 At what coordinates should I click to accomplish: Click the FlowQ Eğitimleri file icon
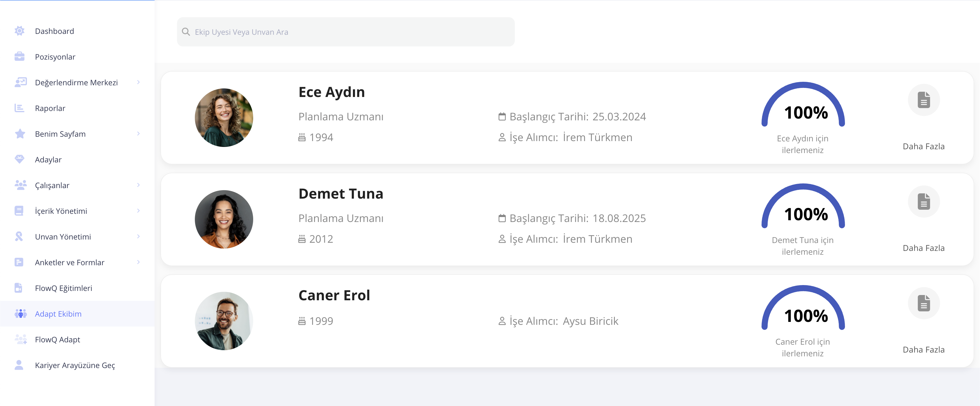tap(19, 288)
